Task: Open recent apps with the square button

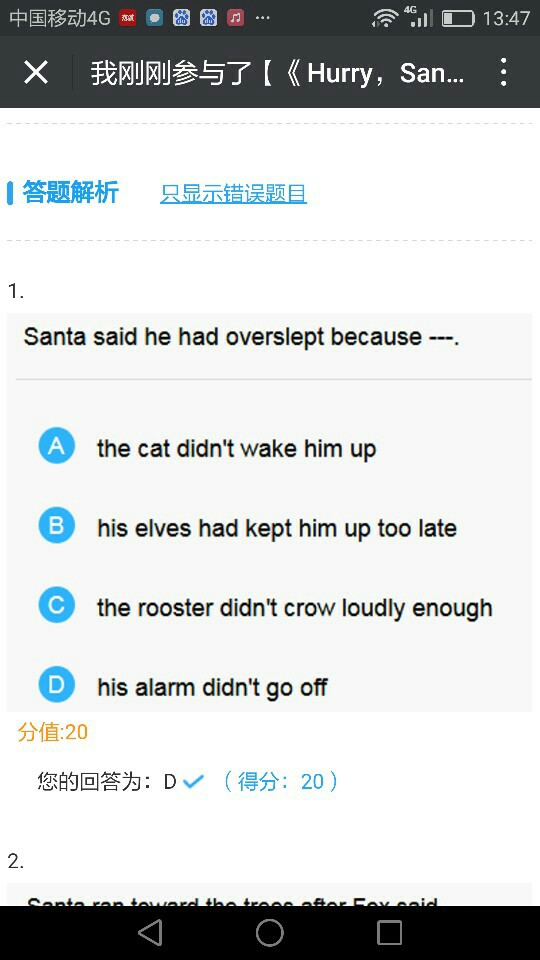Action: click(389, 933)
